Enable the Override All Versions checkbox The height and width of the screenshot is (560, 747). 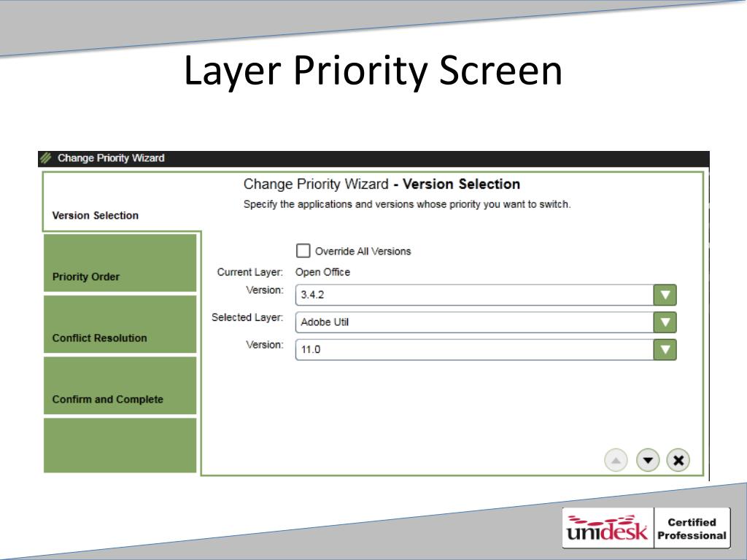point(303,251)
